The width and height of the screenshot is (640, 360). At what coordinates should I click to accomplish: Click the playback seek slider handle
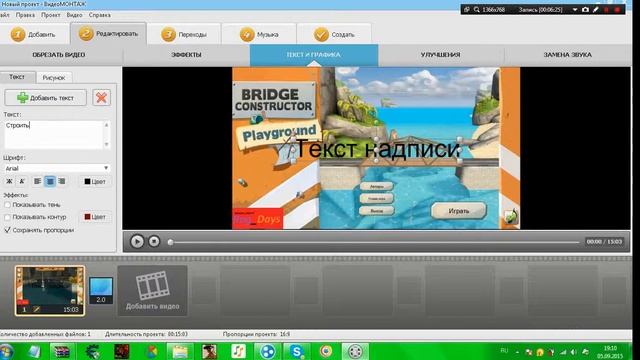pyautogui.click(x=171, y=242)
